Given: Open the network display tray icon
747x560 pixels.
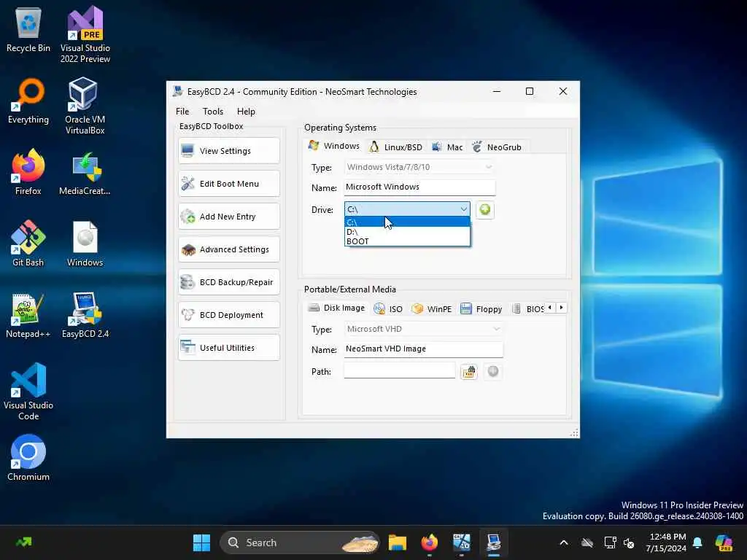Looking at the screenshot, I should coord(610,542).
